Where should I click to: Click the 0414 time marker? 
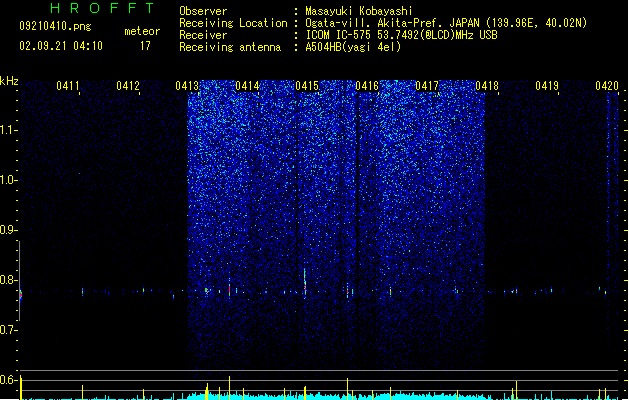(x=248, y=86)
